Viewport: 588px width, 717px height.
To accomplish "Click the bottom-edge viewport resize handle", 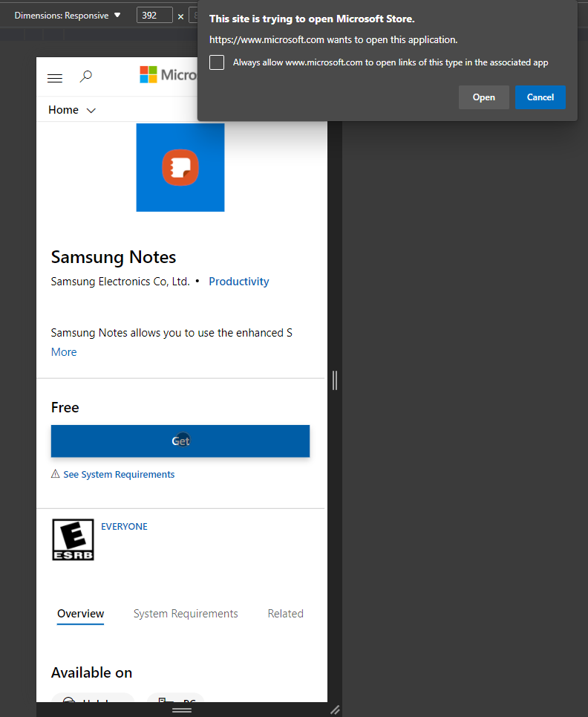I will pos(182,710).
